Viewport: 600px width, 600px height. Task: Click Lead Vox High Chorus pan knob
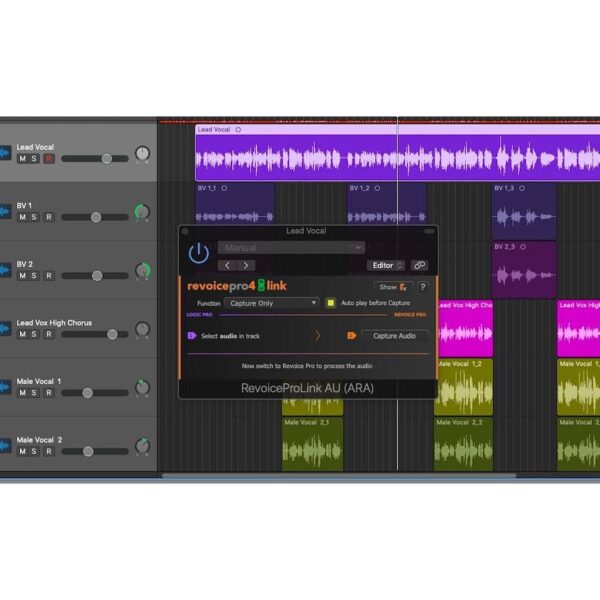pos(142,329)
